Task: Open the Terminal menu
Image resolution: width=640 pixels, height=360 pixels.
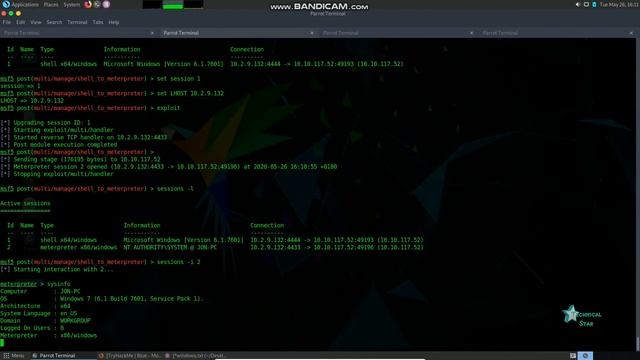Action: pos(77,22)
